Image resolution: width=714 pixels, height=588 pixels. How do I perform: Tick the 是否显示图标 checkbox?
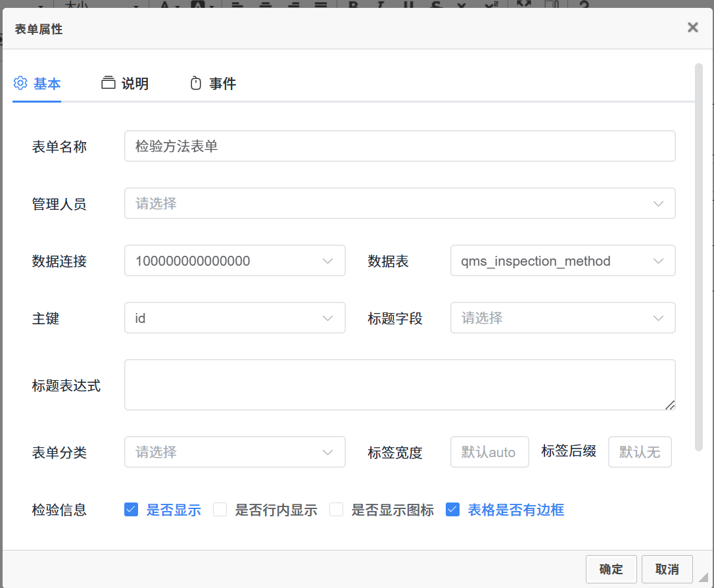(337, 510)
